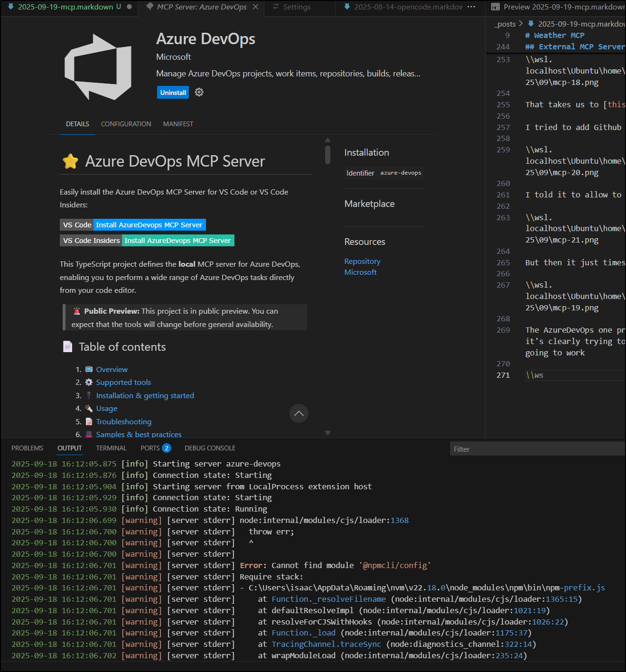The width and height of the screenshot is (626, 672).
Task: Click the unsaved dot on 2025-09-19-mcp.markdown tab
Action: click(x=129, y=7)
